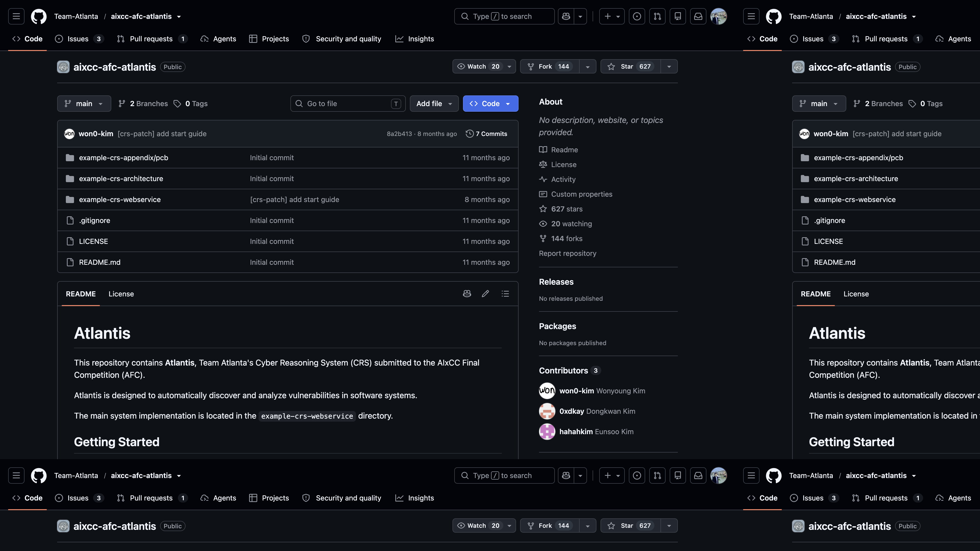Edit the README with the pencil icon
The width and height of the screenshot is (980, 551).
coord(485,294)
